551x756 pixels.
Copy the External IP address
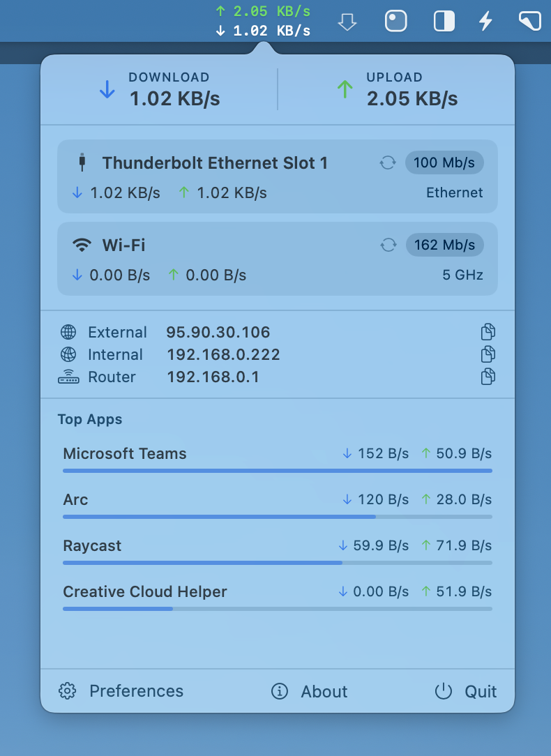[488, 332]
